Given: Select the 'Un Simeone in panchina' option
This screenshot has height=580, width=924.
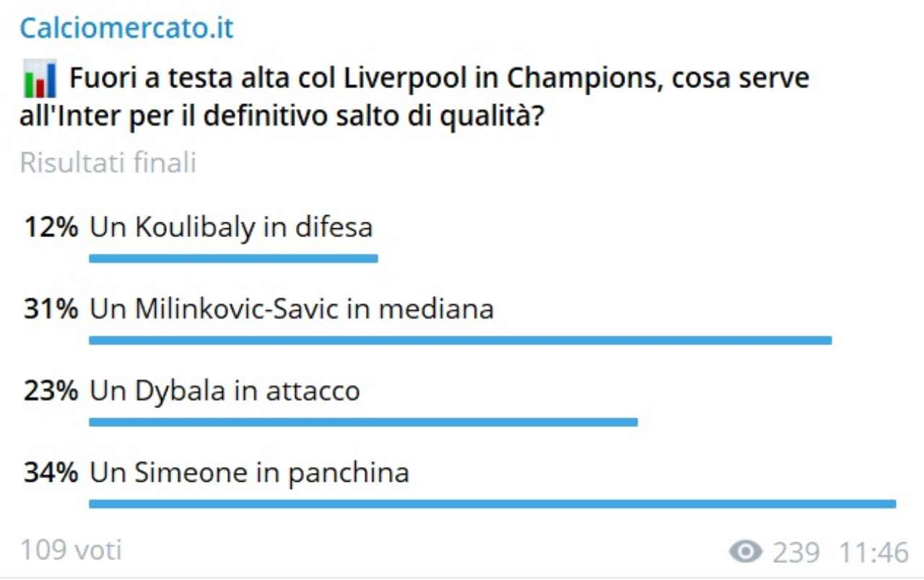Looking at the screenshot, I should [248, 472].
